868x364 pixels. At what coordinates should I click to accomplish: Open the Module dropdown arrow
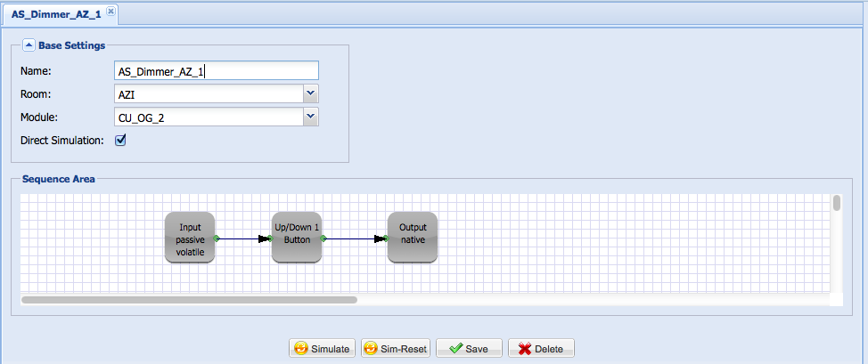click(x=310, y=117)
